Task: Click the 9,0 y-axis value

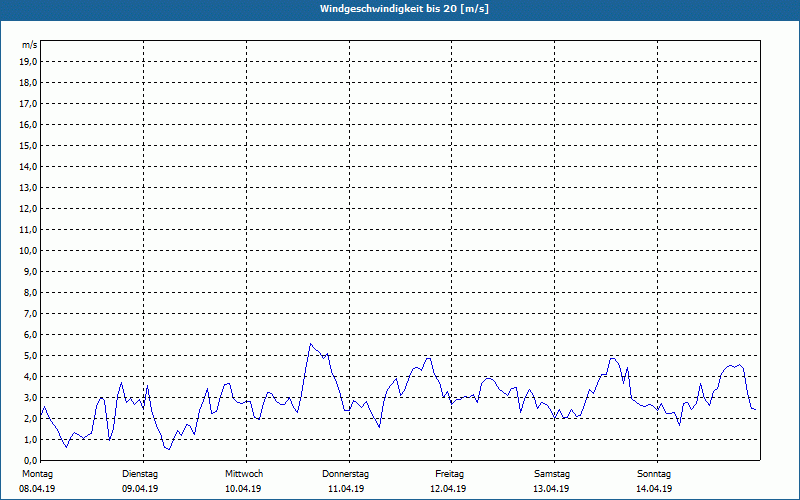Action: coord(30,271)
